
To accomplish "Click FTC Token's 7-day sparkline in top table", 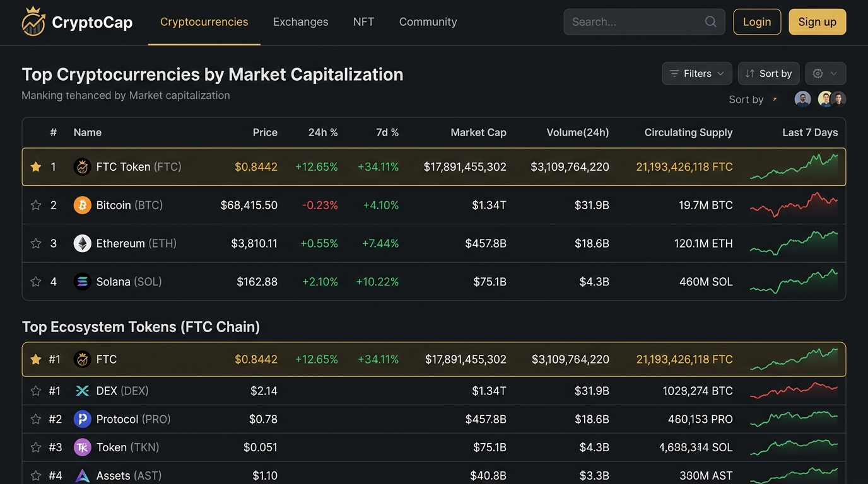I will 794,166.
